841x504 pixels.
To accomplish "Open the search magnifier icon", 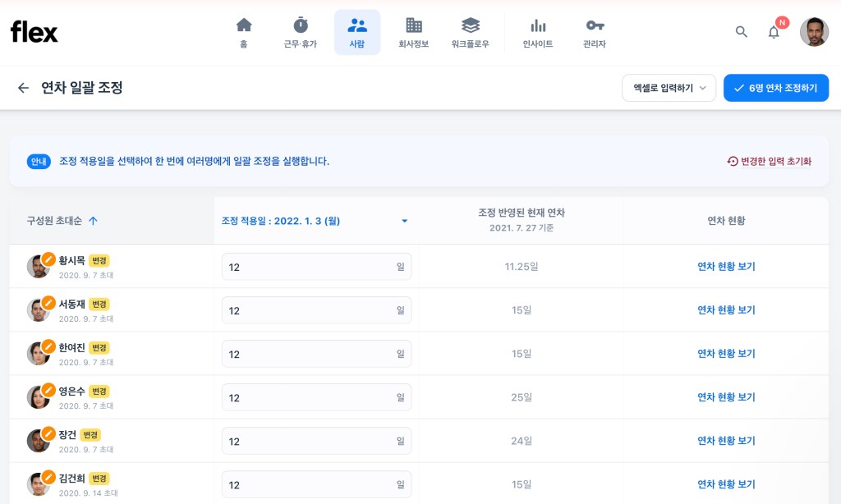I will (741, 32).
